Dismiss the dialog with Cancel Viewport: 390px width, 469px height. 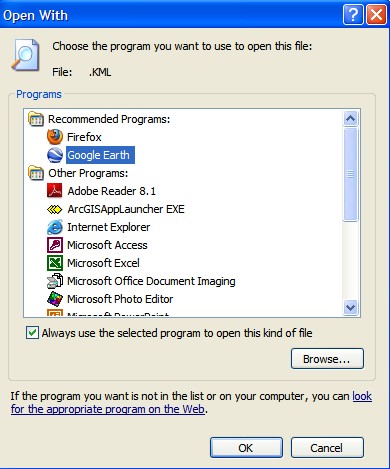point(327,448)
